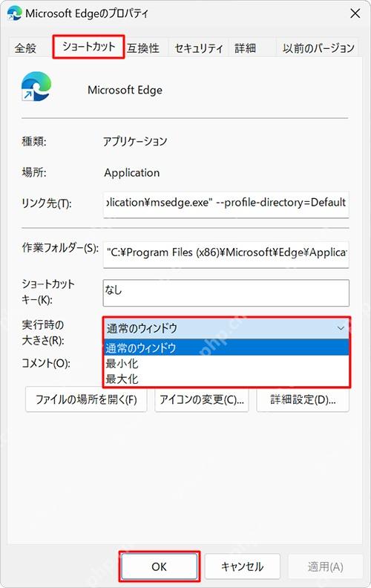This screenshot has width=371, height=588.
Task: Choose 通常のウィンドウ in the dropdown list
Action: coord(226,347)
